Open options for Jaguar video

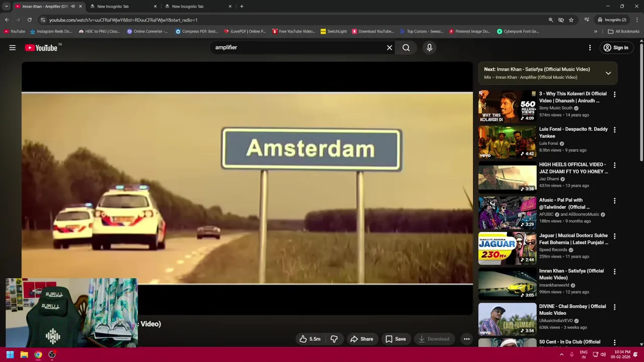coord(614,236)
